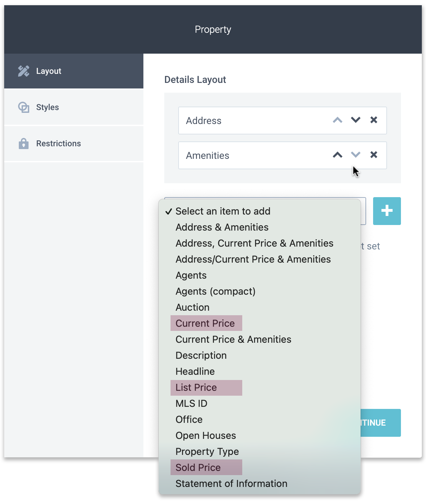The height and width of the screenshot is (504, 426).
Task: Move Address item up with chevron
Action: click(x=338, y=120)
